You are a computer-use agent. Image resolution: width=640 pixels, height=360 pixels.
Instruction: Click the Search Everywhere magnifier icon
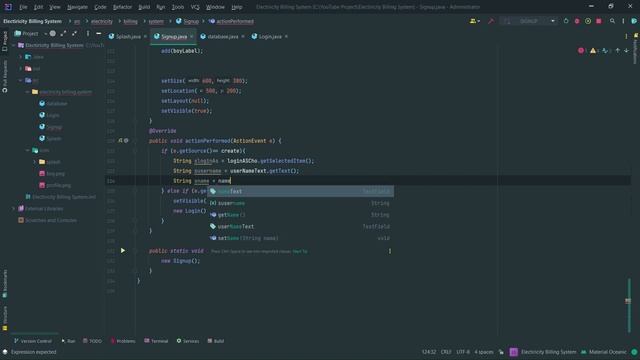pyautogui.click(x=612, y=21)
